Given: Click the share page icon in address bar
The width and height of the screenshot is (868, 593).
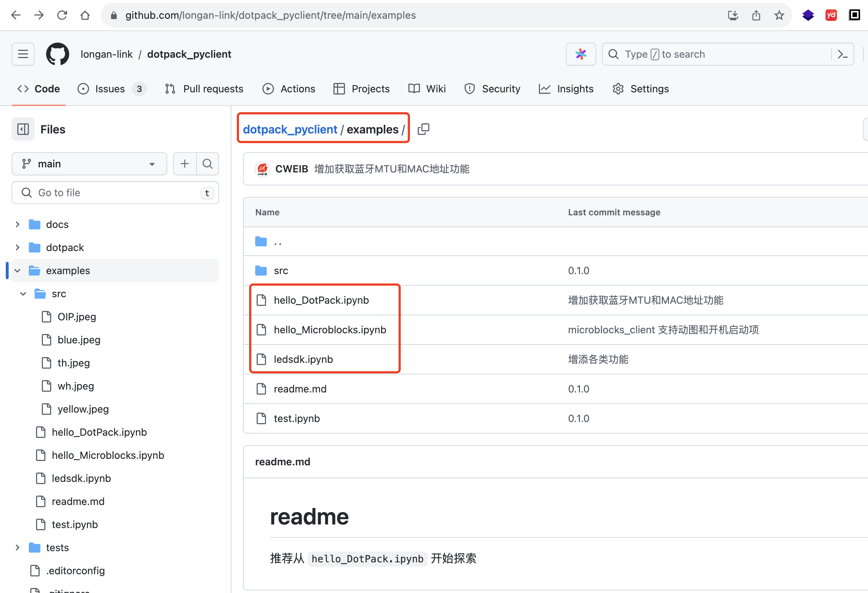Looking at the screenshot, I should (x=756, y=15).
